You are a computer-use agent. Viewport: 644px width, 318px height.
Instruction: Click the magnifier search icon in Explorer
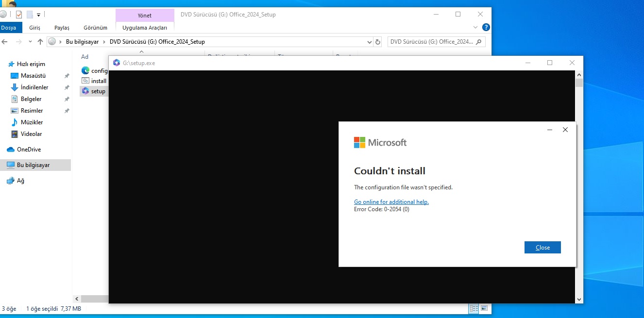point(479,42)
